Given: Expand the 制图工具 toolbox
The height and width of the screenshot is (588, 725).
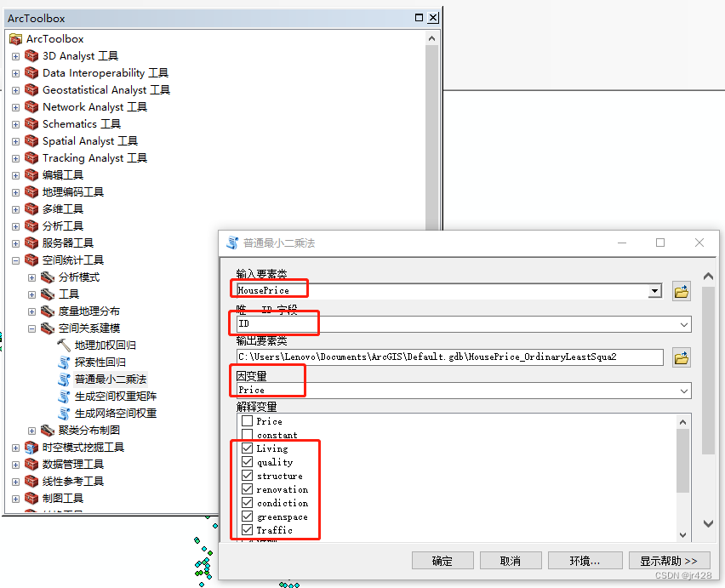Looking at the screenshot, I should [15, 499].
